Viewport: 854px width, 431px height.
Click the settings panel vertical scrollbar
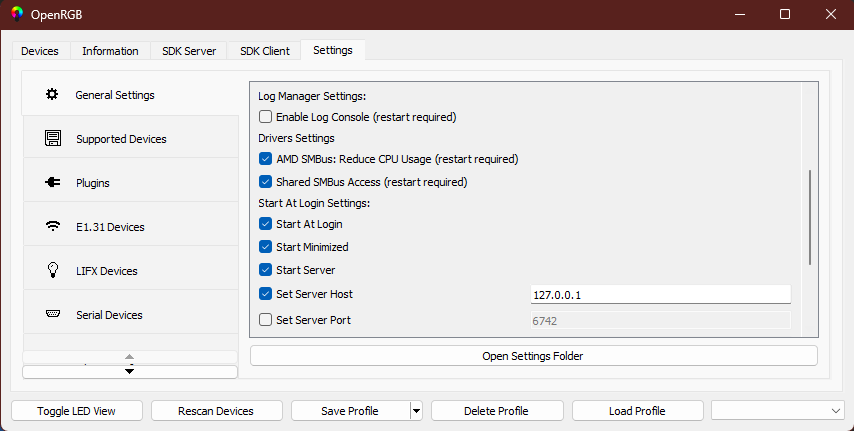[x=810, y=217]
